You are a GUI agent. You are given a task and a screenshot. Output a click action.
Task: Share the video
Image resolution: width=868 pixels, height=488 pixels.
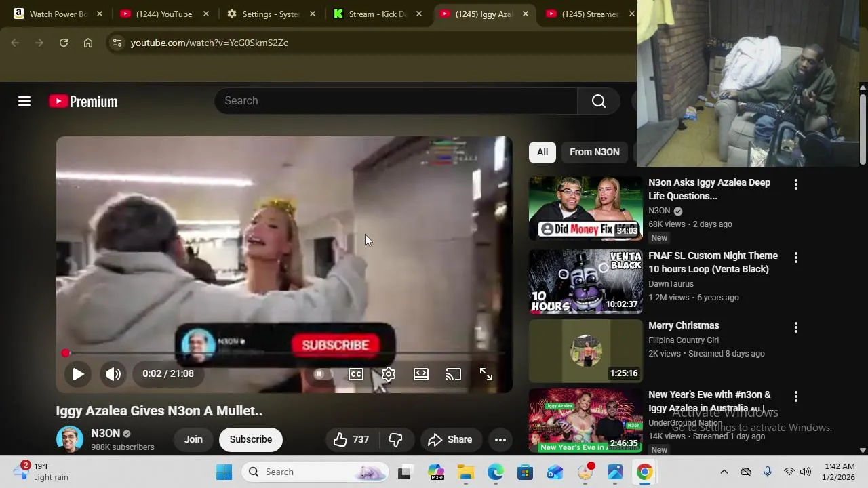pos(450,439)
